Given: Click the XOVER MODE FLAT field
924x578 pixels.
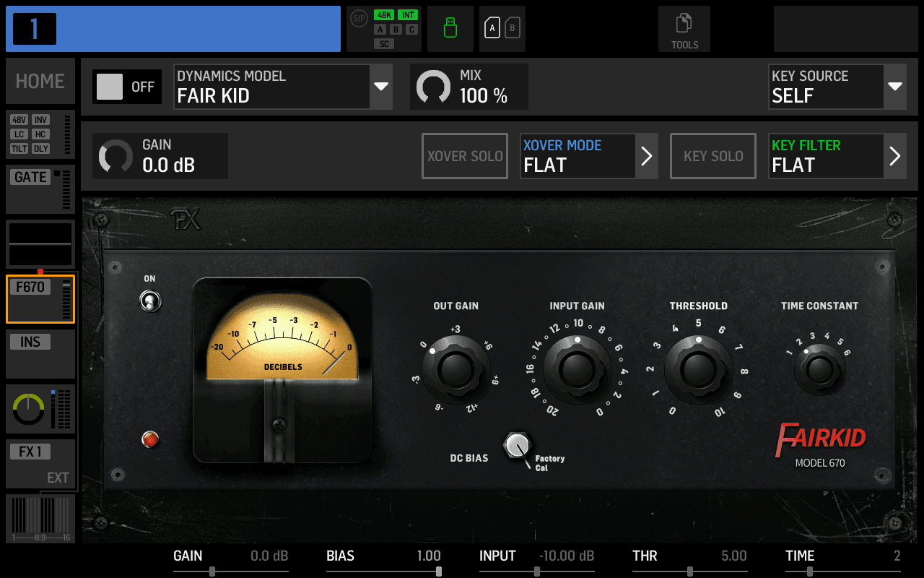Looking at the screenshot, I should coord(577,156).
